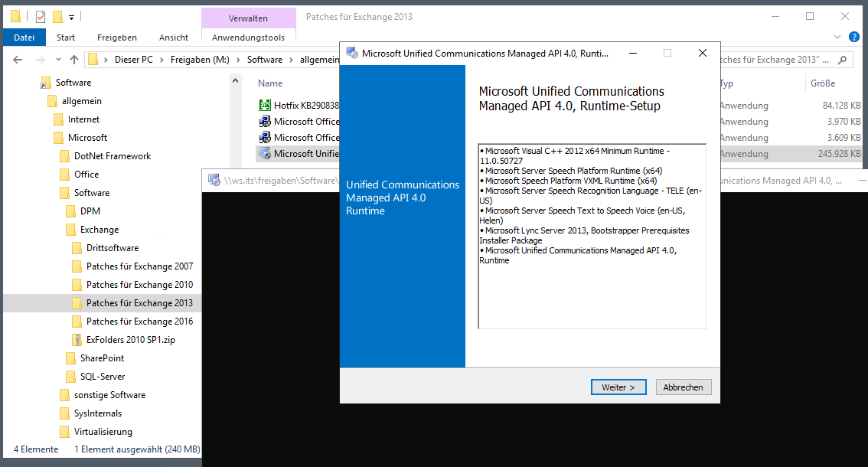Click the Explorer help question mark icon
The width and height of the screenshot is (868, 467).
[854, 37]
